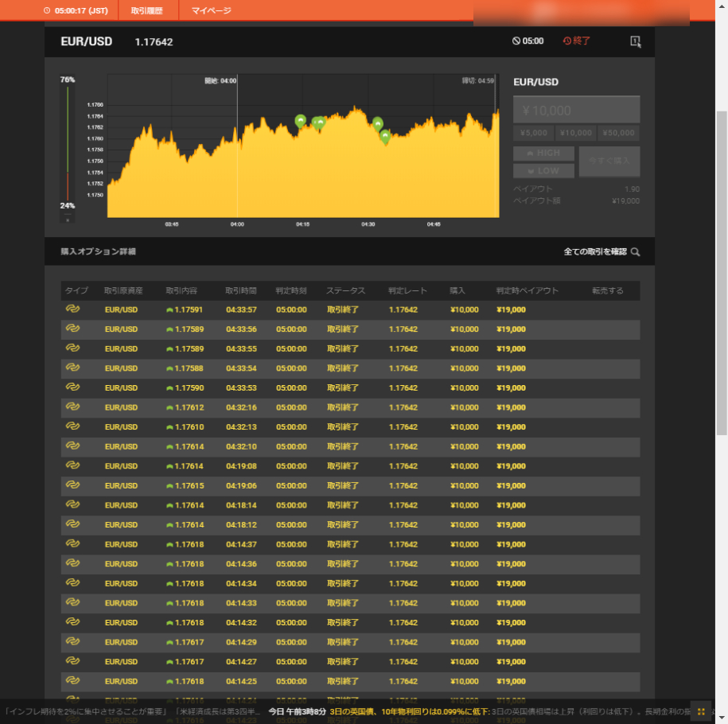Click type icon of the 04:14:27 trade row
Viewport: 728px width, 724px height.
point(72,660)
